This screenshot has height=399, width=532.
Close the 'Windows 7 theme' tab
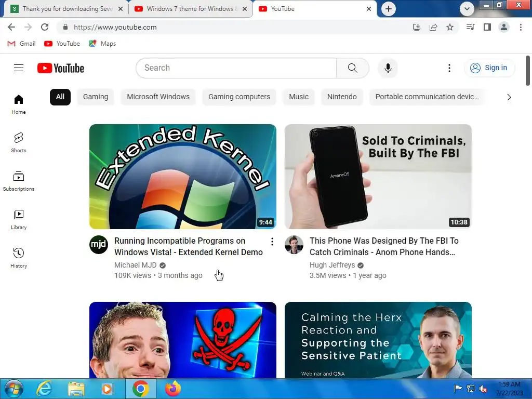(x=245, y=9)
